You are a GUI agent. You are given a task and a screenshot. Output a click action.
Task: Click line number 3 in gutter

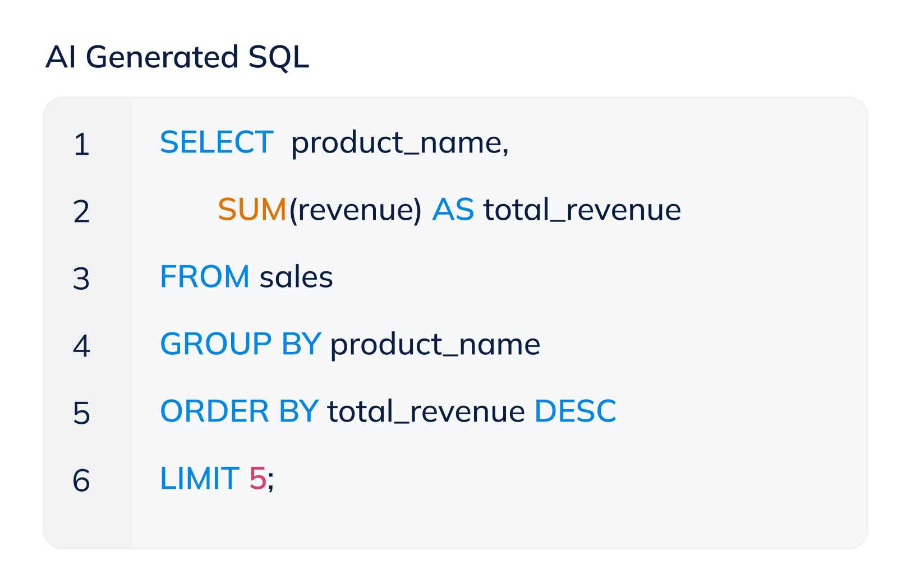tap(81, 279)
